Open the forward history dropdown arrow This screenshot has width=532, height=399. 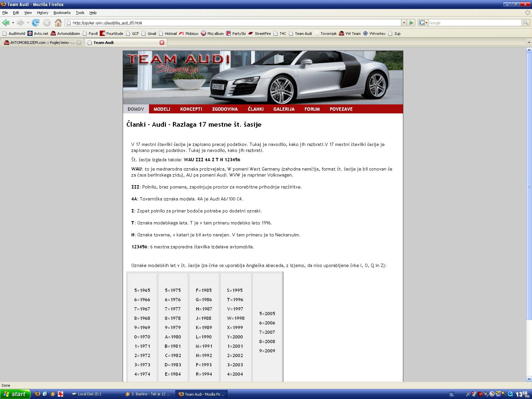click(28, 23)
